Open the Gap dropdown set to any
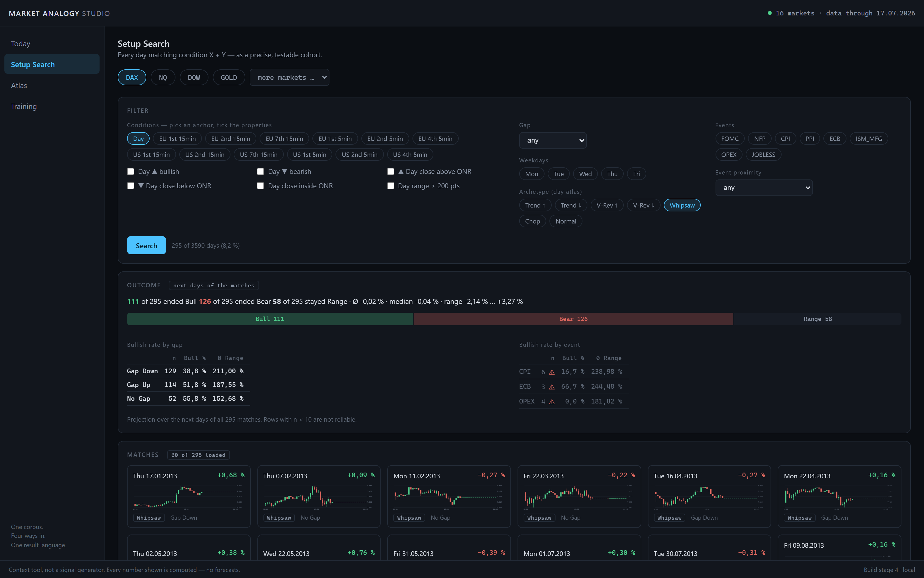 [x=552, y=140]
